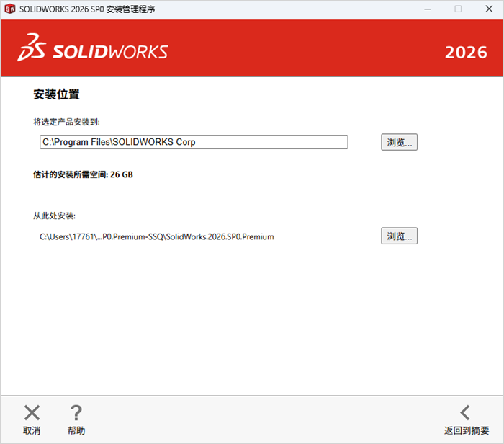Click the Cancel X icon
The width and height of the screenshot is (504, 444).
click(32, 412)
